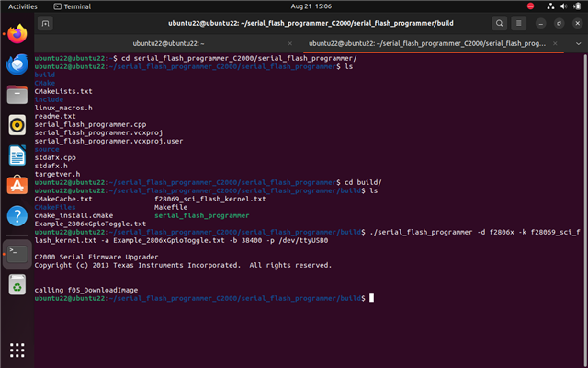Click the terminal vertical scrollbar
The width and height of the screenshot is (588, 368).
(x=585, y=211)
